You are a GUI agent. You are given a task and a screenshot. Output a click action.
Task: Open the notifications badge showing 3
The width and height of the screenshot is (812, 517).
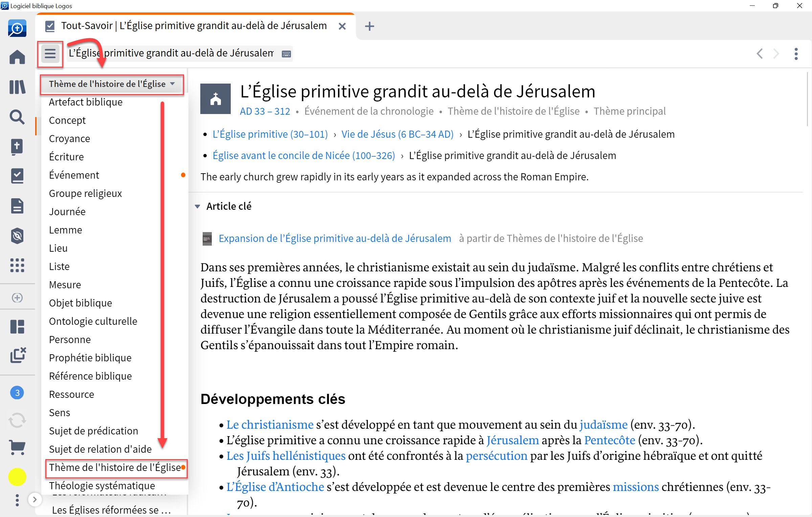(x=17, y=393)
